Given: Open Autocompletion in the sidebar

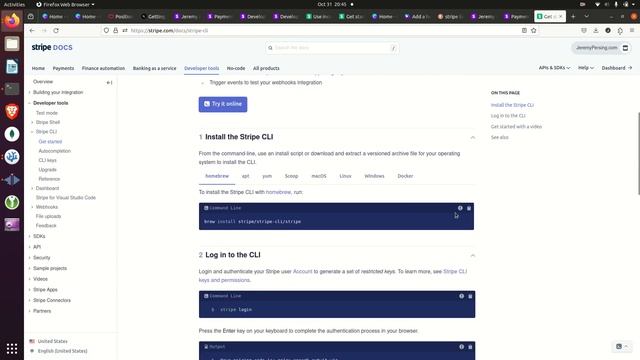Looking at the screenshot, I should [55, 151].
